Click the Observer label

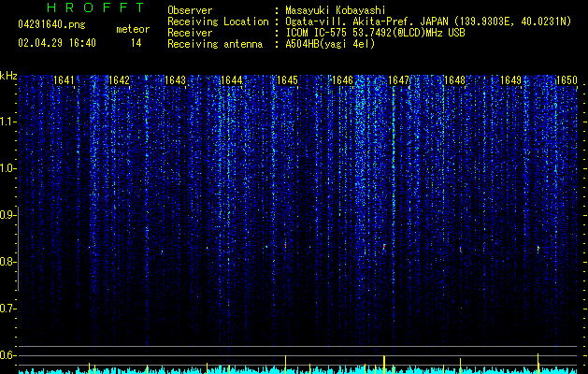click(x=190, y=10)
